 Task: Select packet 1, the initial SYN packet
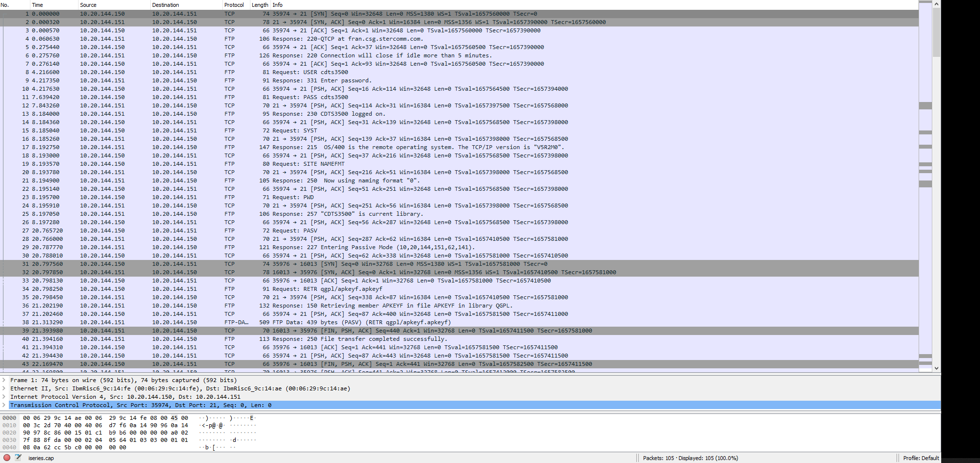pos(196,13)
